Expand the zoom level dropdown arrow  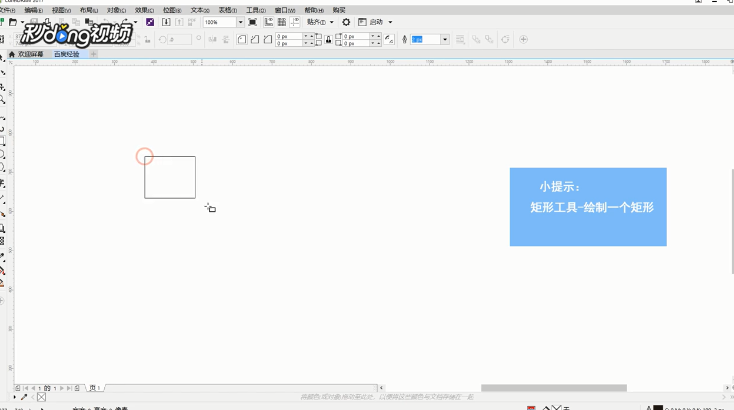241,22
